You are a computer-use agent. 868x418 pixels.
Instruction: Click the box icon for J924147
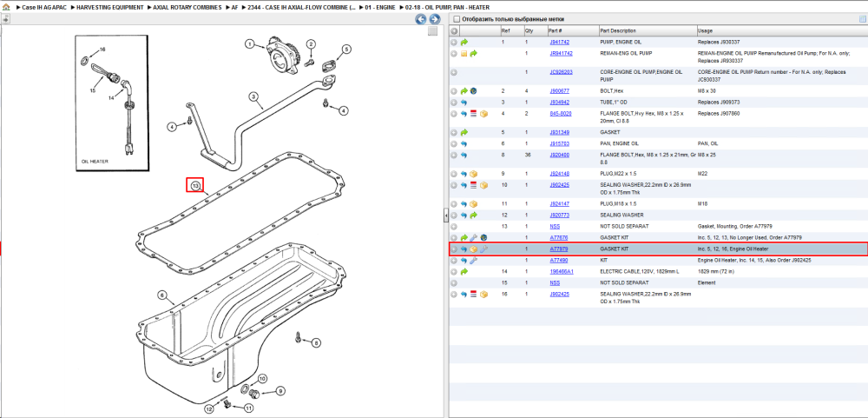tap(474, 204)
